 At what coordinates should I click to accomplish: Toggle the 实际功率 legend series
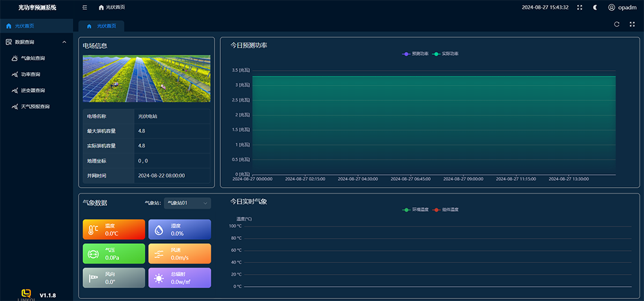tap(446, 54)
